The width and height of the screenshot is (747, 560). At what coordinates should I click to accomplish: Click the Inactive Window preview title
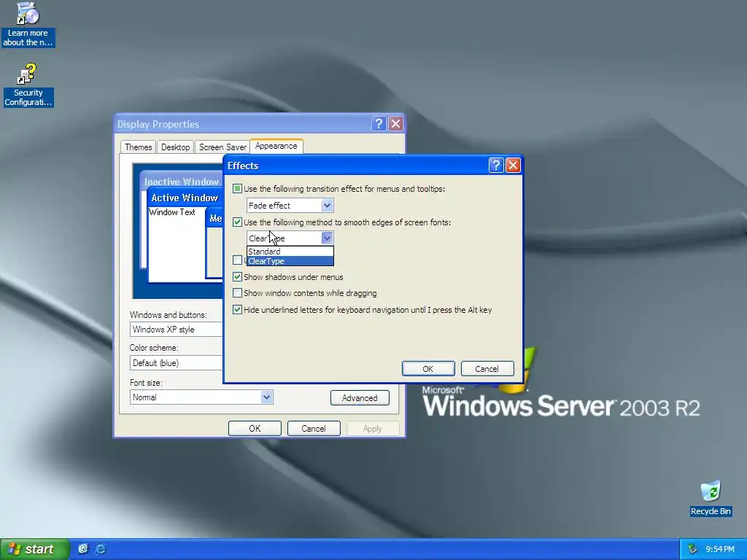[182, 182]
